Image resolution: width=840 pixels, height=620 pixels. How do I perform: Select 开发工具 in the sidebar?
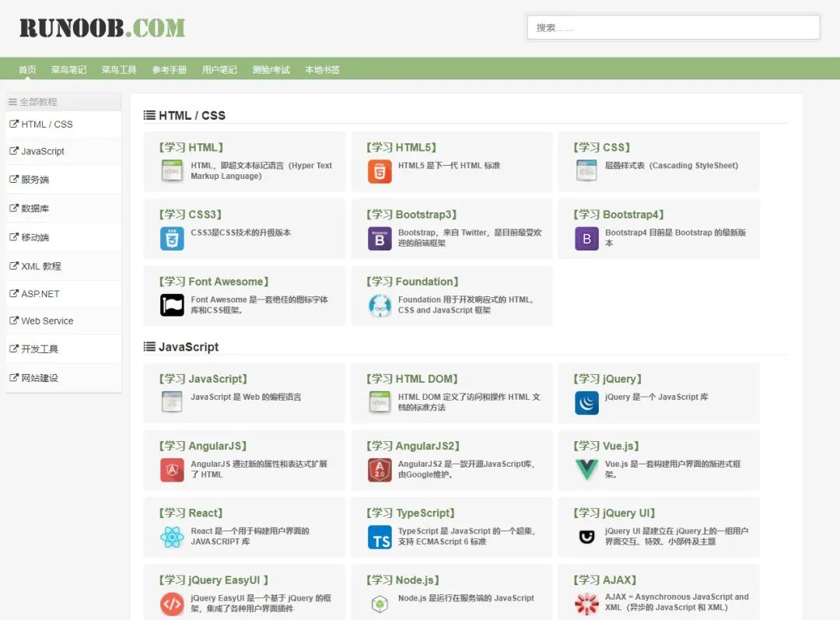tap(64, 349)
